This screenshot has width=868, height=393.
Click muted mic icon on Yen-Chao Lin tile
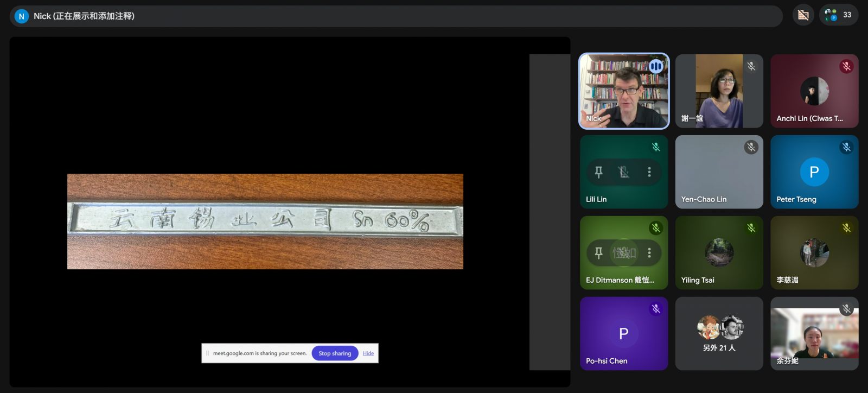[x=751, y=147]
